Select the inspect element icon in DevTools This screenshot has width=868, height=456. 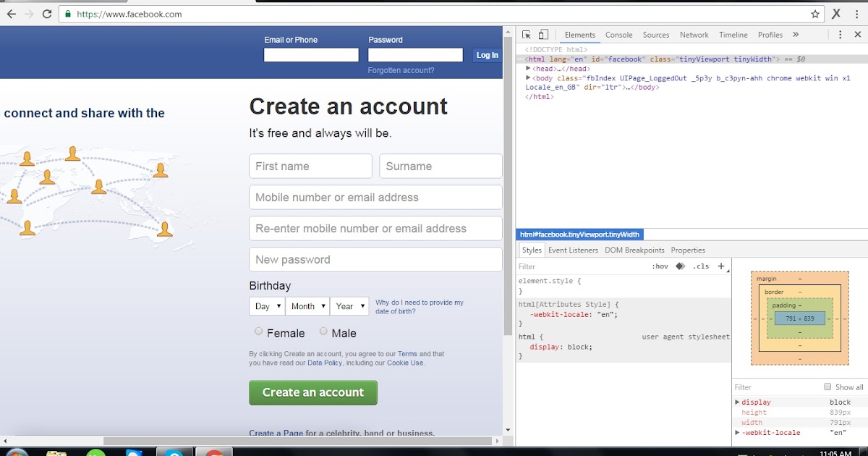[526, 34]
